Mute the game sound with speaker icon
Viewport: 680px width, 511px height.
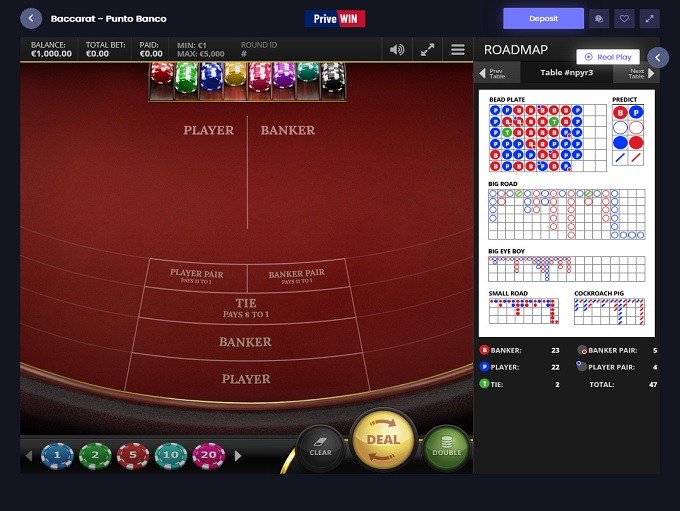[397, 49]
